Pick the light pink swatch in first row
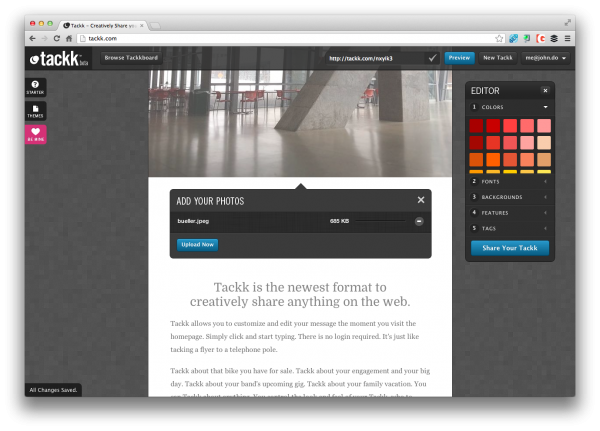The height and width of the screenshot is (431, 600). (544, 126)
